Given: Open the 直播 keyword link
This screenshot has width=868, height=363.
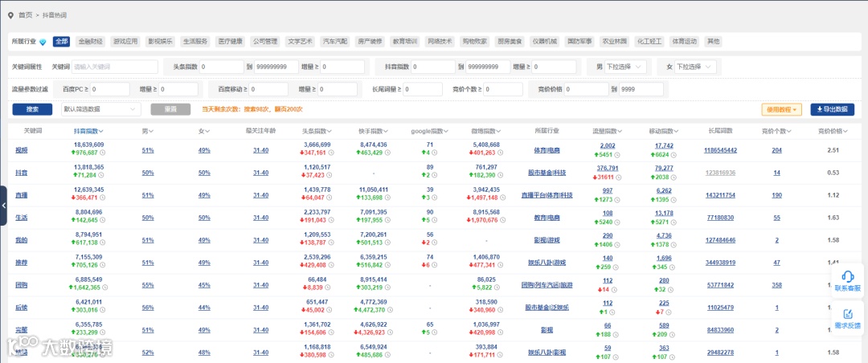Looking at the screenshot, I should tap(21, 195).
